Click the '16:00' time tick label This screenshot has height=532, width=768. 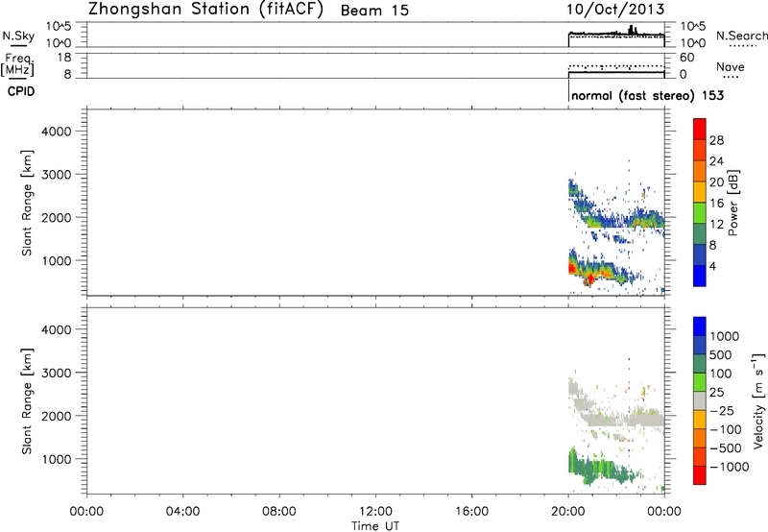click(471, 512)
